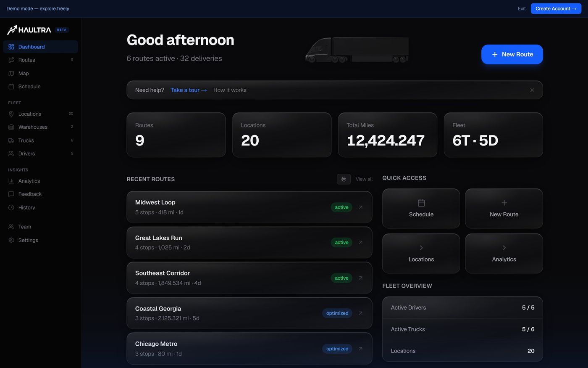Click the Routes stat card showing 9
588x368 pixels.
[x=176, y=135]
